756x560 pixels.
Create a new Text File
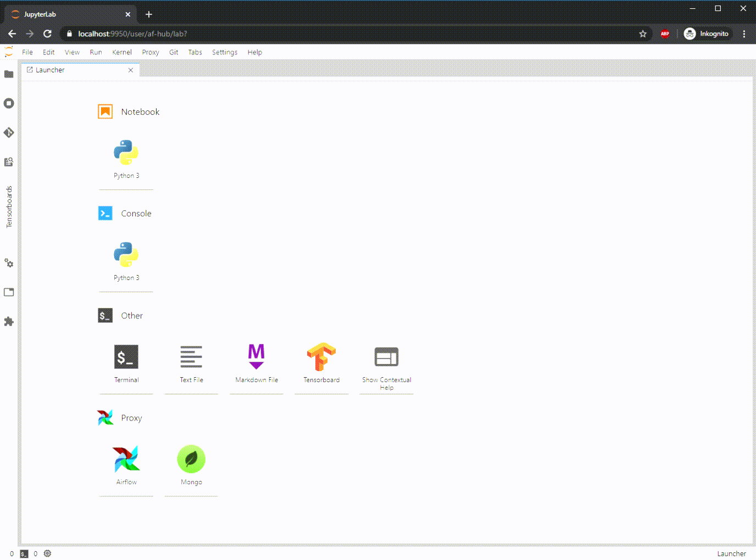click(191, 362)
